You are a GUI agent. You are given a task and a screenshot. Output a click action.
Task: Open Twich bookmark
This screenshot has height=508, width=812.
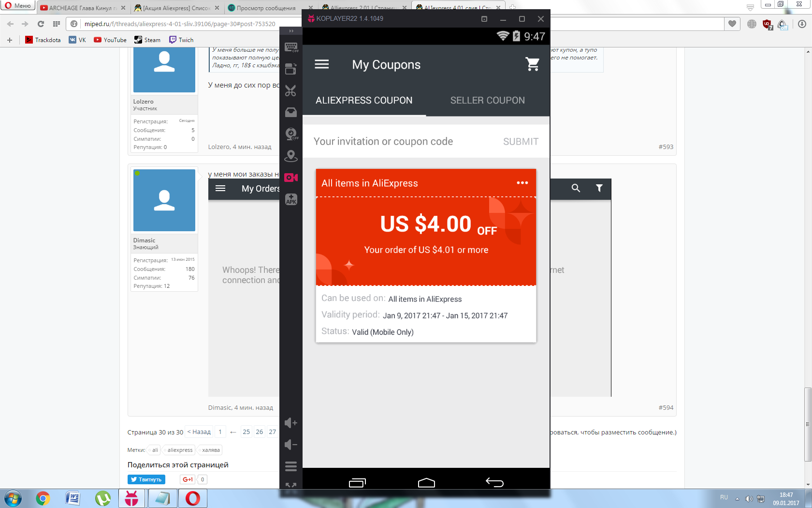(x=181, y=40)
